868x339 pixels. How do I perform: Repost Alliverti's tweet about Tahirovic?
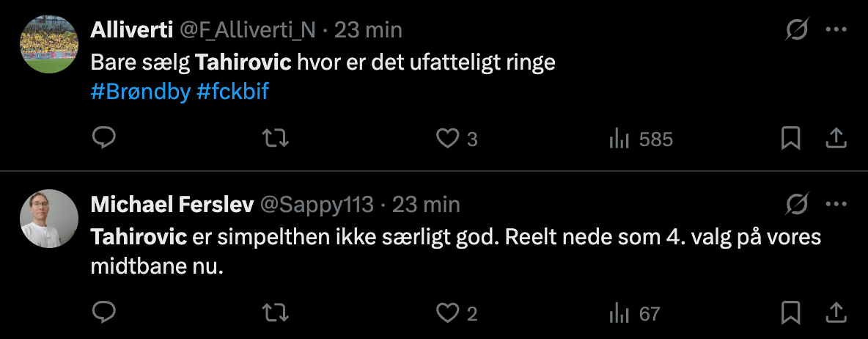(276, 138)
